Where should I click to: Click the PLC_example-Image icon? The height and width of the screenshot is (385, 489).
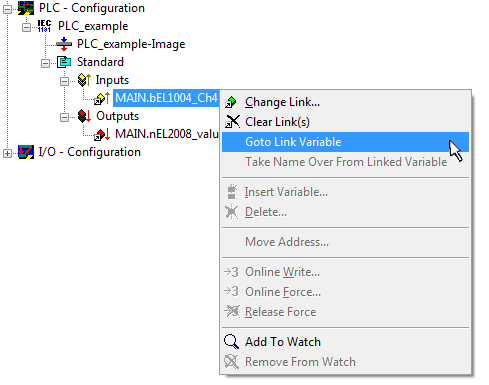click(64, 44)
